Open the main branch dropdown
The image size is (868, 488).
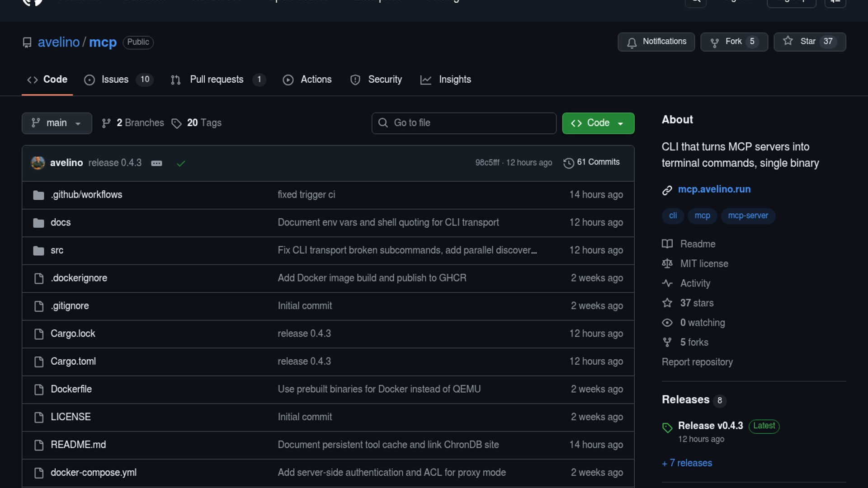57,123
